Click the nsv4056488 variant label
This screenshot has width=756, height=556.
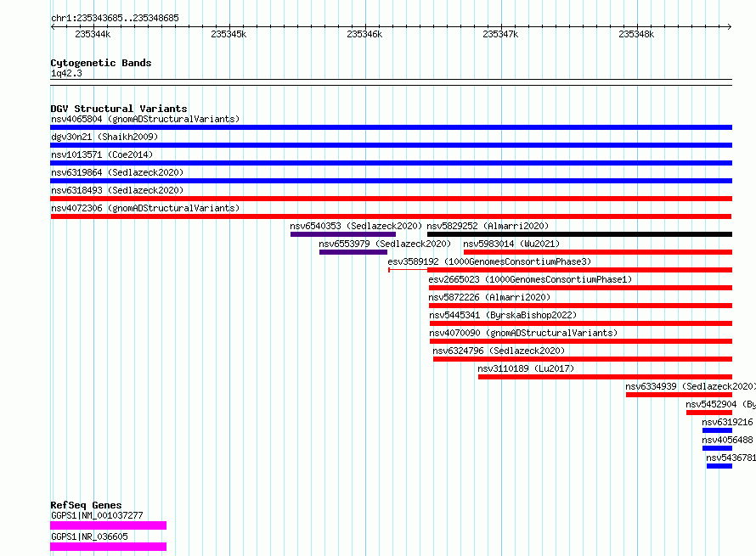(x=727, y=440)
